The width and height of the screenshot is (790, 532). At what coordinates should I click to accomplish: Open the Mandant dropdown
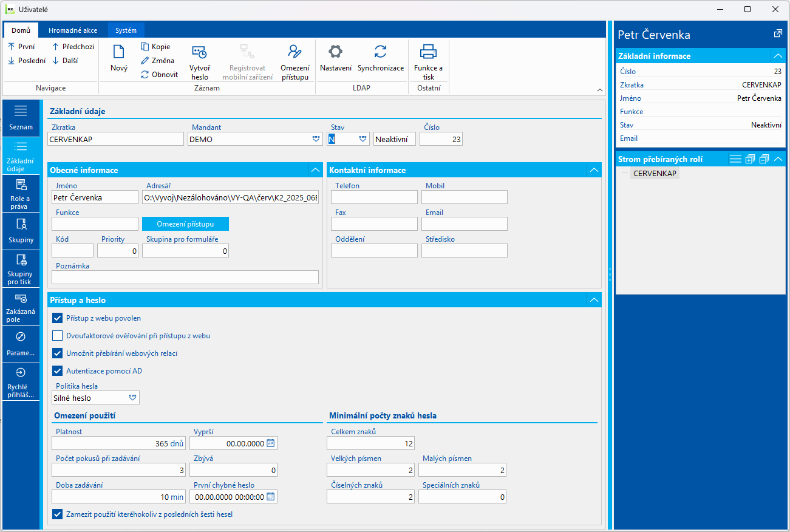pyautogui.click(x=316, y=139)
